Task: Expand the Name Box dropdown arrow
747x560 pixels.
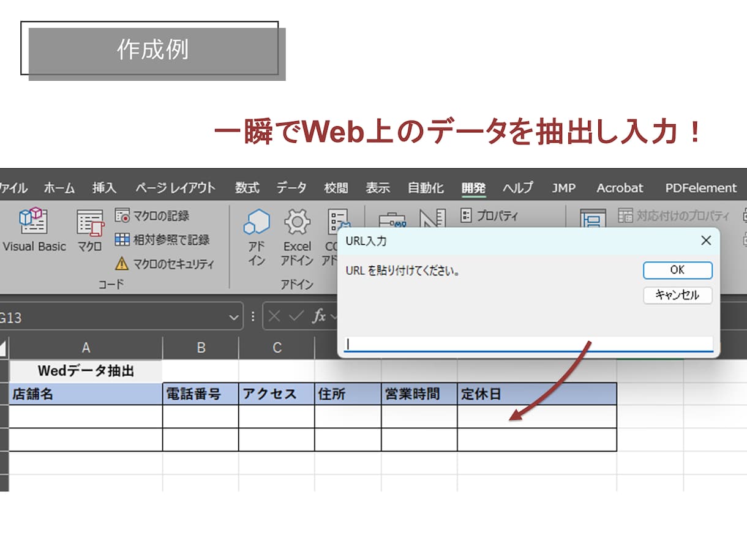Action: [x=233, y=318]
